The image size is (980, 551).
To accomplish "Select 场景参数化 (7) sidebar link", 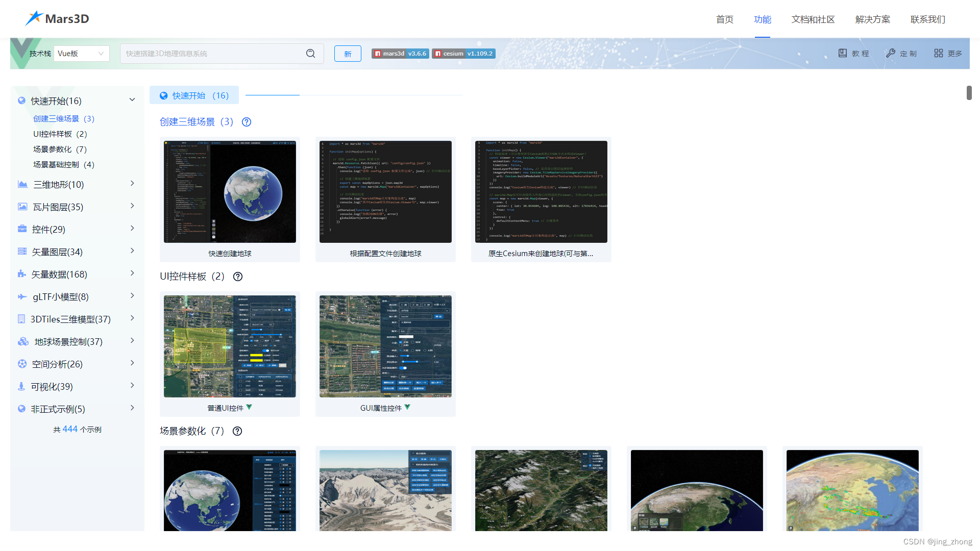I will tap(60, 149).
